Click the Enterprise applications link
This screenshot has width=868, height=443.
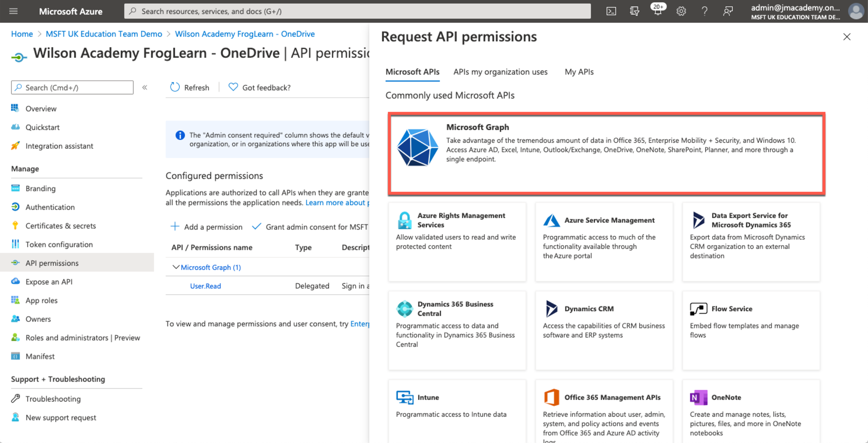(360, 324)
